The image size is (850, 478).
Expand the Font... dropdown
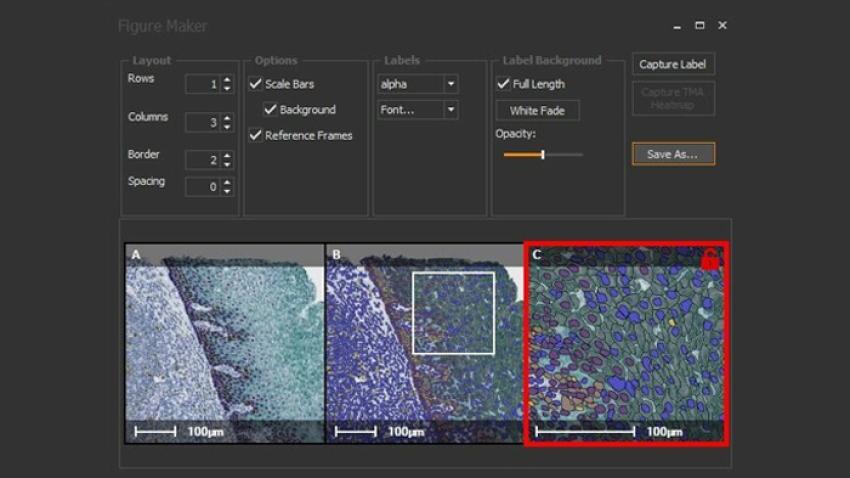[451, 110]
